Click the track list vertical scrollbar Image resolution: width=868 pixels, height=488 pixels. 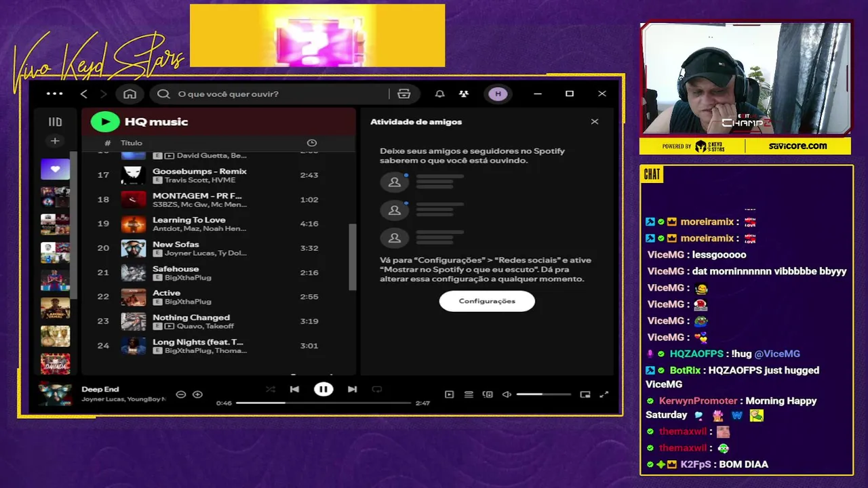[352, 258]
